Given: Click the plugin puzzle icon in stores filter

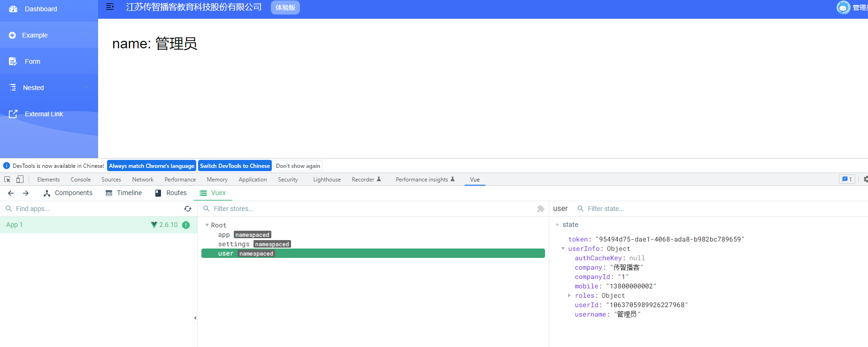Looking at the screenshot, I should click(540, 209).
